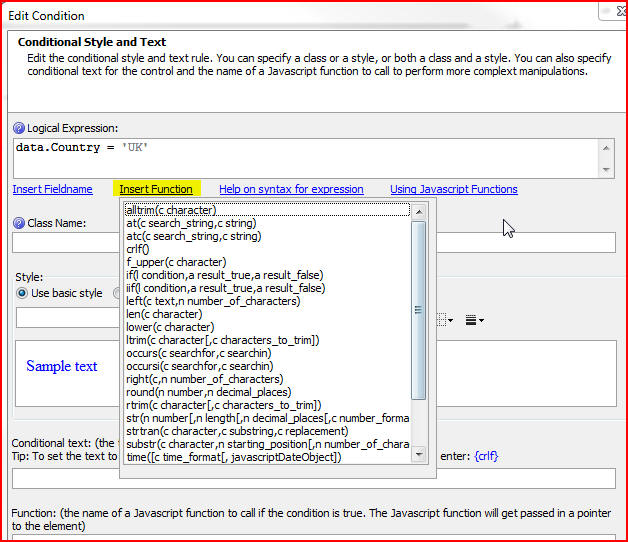Open Using Javascript Functions link

454,189
